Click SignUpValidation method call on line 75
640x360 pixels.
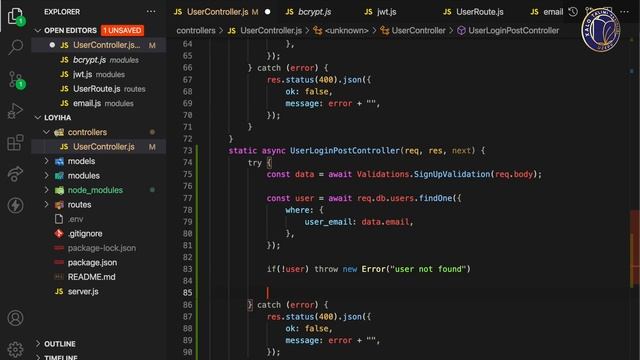(x=452, y=174)
